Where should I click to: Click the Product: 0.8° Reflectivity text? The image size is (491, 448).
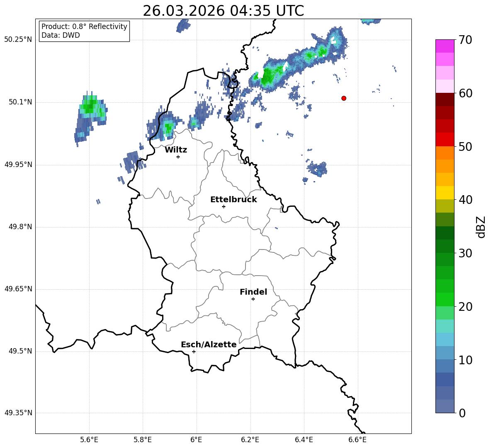point(84,27)
